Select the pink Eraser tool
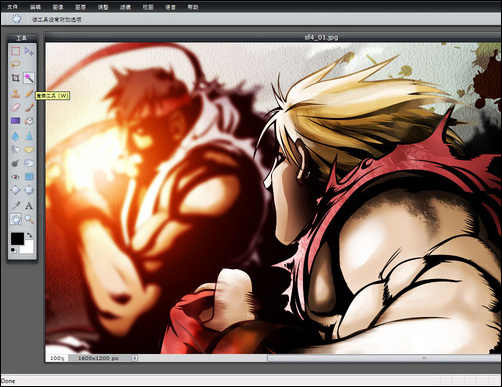The width and height of the screenshot is (502, 387). coord(15,107)
